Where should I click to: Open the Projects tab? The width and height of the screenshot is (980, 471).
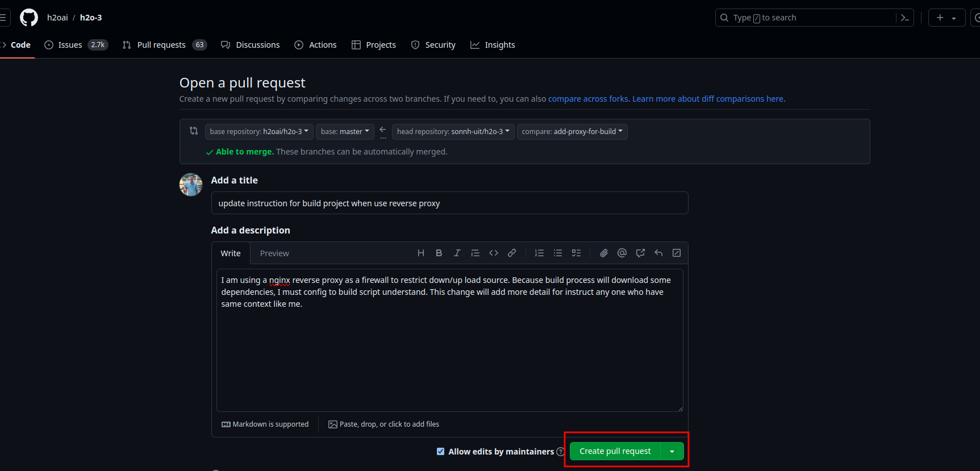click(x=374, y=45)
